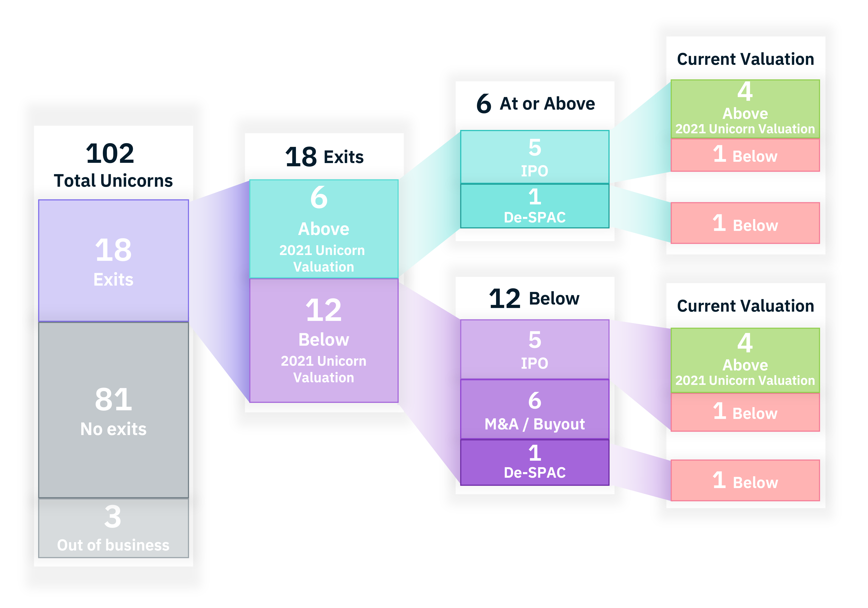The height and width of the screenshot is (608, 868).
Task: Click the purple 12 Below 2021 Unicorn Valuation box
Action: [x=324, y=341]
